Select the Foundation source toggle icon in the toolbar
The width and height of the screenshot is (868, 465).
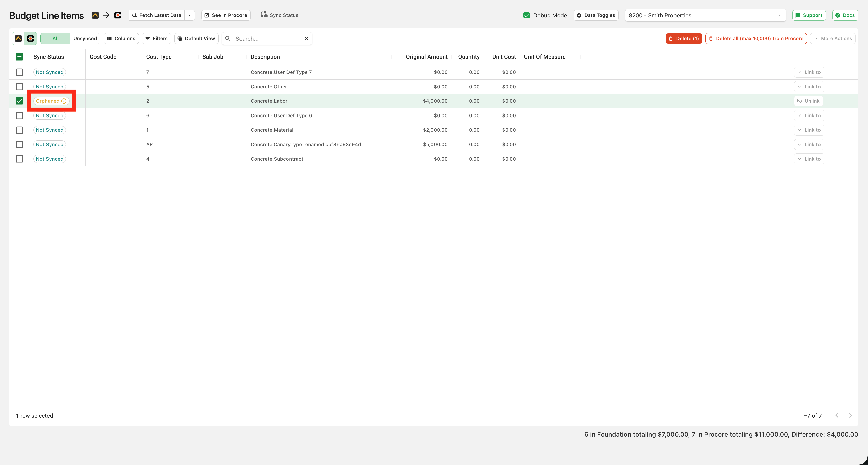19,39
